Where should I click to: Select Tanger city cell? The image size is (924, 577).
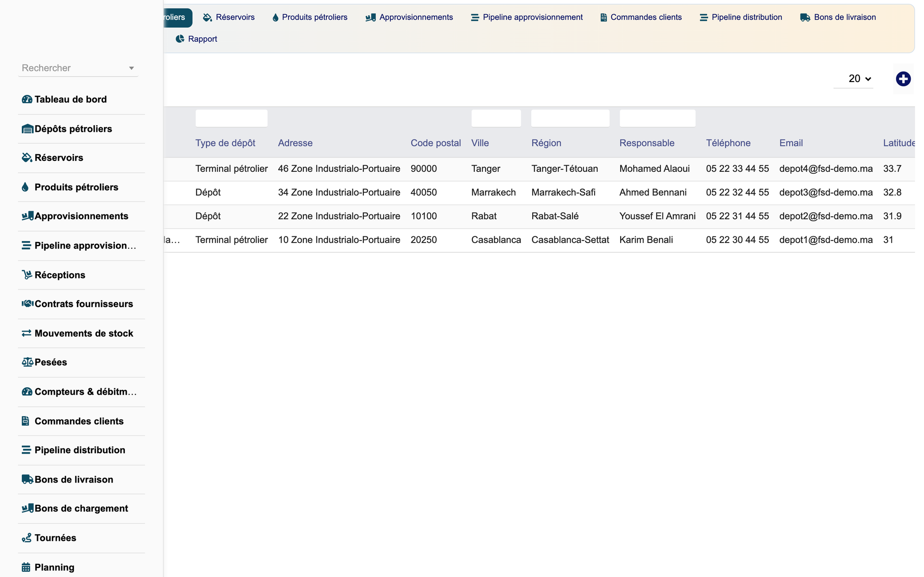[486, 169]
